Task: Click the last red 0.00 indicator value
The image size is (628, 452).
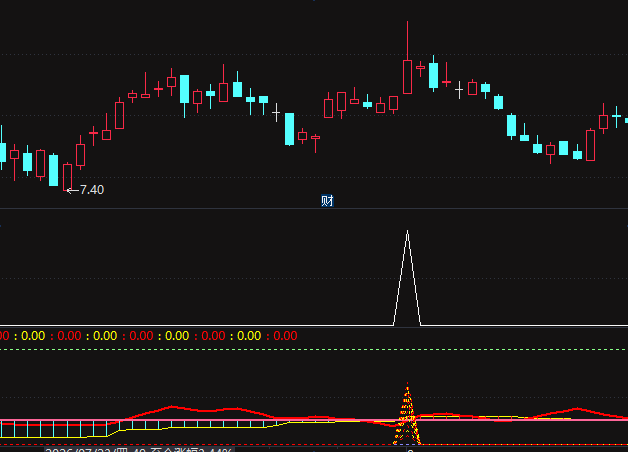Action: (x=285, y=336)
